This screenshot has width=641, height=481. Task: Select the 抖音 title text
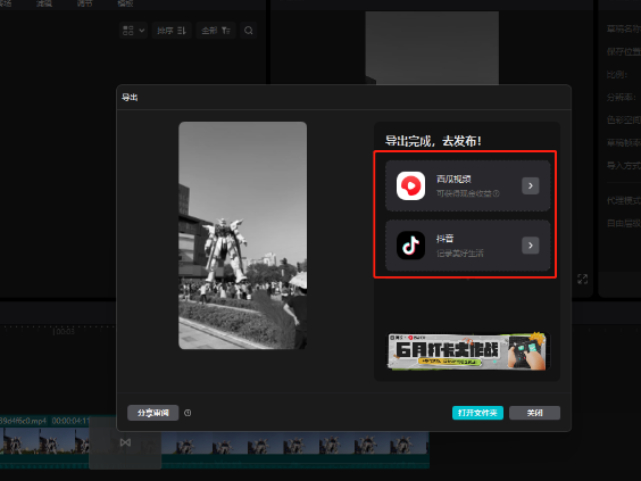pos(445,238)
